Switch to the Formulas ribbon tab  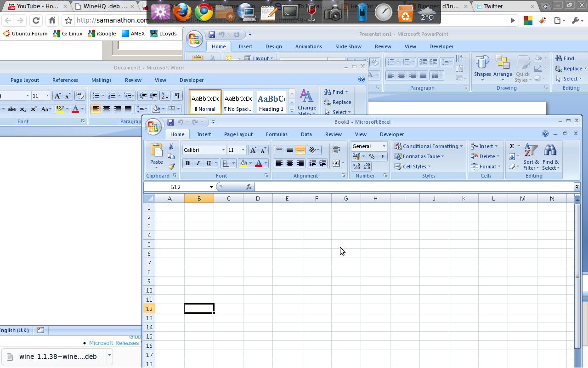[x=277, y=134]
